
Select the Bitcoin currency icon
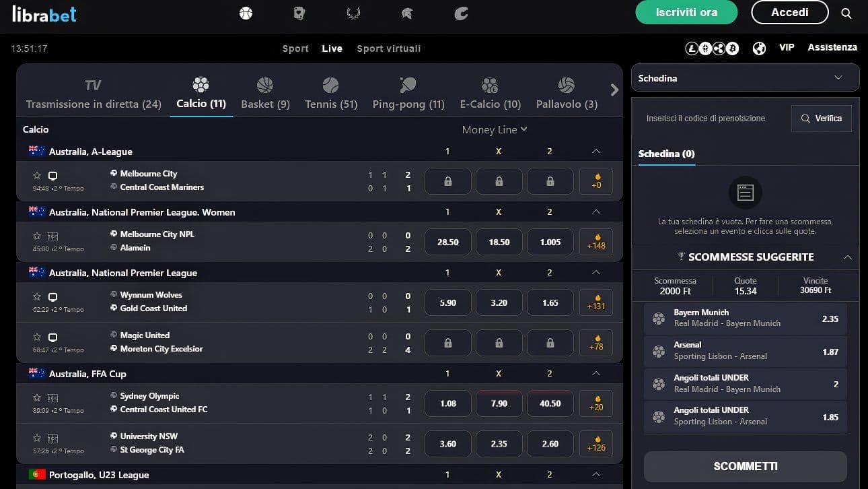tap(732, 48)
